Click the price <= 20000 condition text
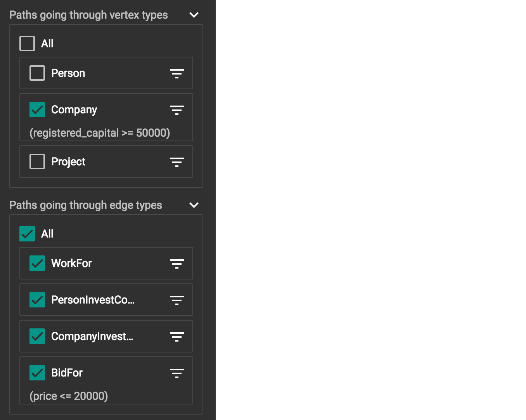 click(x=69, y=396)
